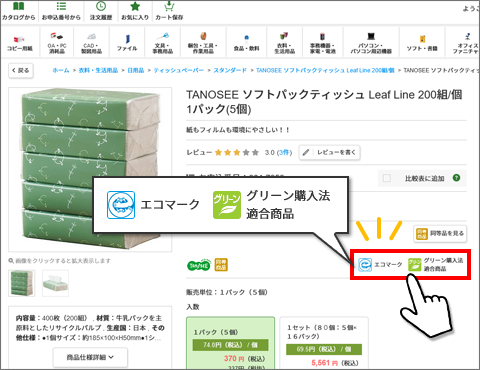Click the green Smile brand badge
The height and width of the screenshot is (370, 480).
[199, 265]
